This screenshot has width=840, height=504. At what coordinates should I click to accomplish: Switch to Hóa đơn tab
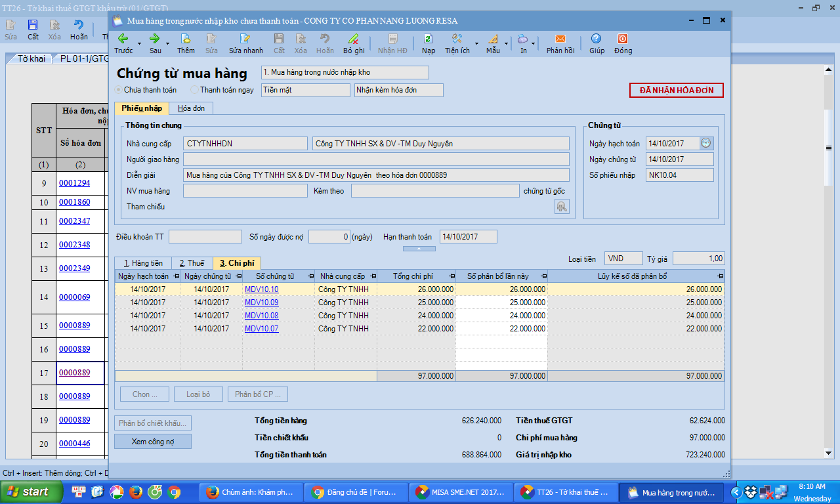(x=192, y=108)
